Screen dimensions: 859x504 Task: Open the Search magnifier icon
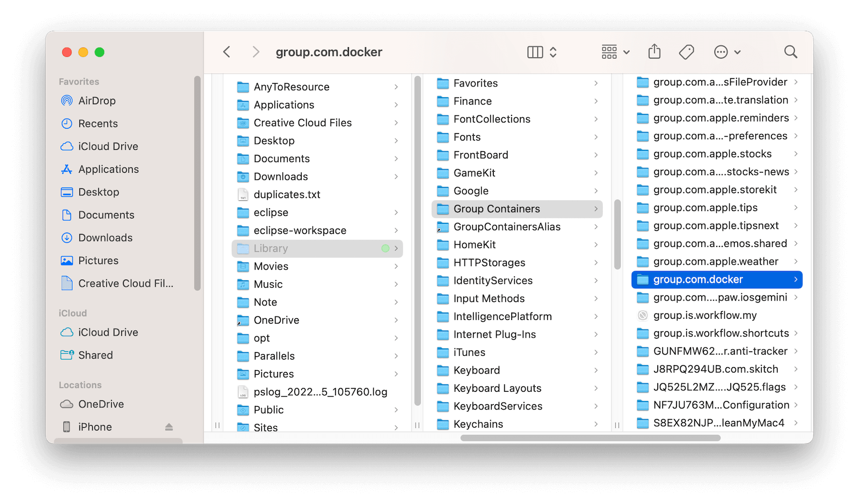(790, 52)
